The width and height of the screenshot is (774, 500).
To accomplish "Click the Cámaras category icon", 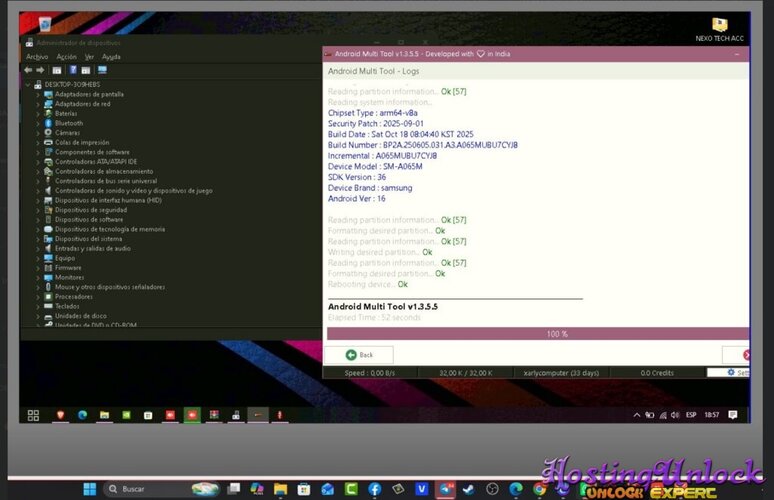I will pos(48,133).
